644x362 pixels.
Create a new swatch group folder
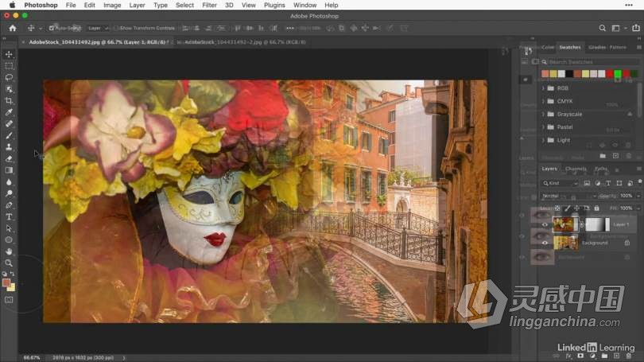click(603, 156)
